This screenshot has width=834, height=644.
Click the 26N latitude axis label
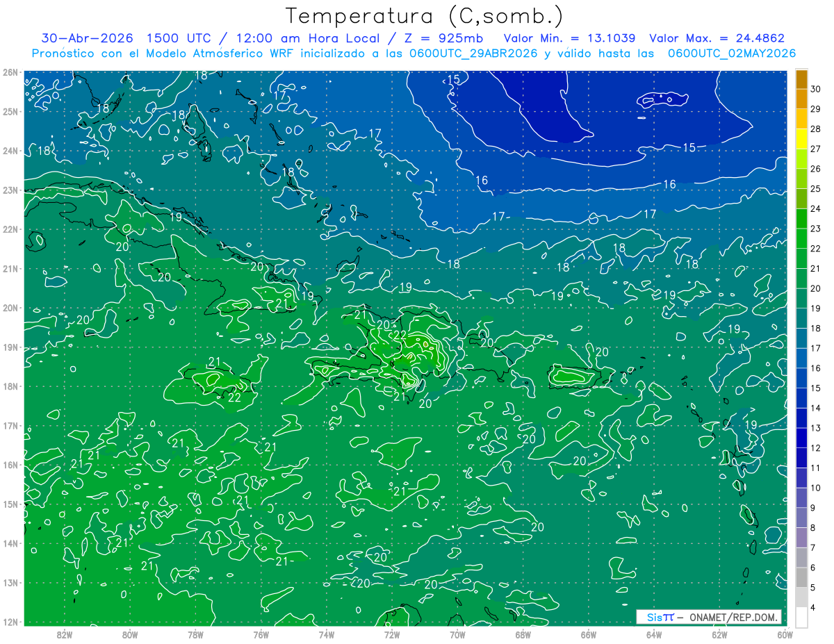click(x=10, y=72)
